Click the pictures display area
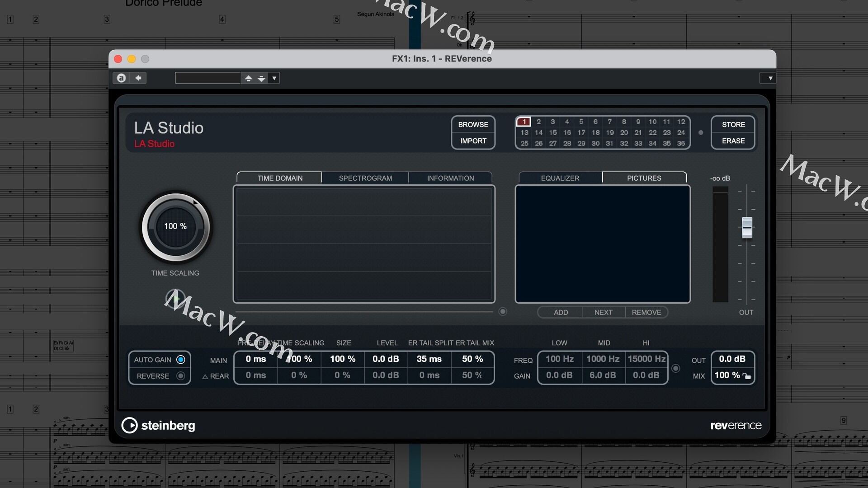Viewport: 868px width, 488px height. 603,244
